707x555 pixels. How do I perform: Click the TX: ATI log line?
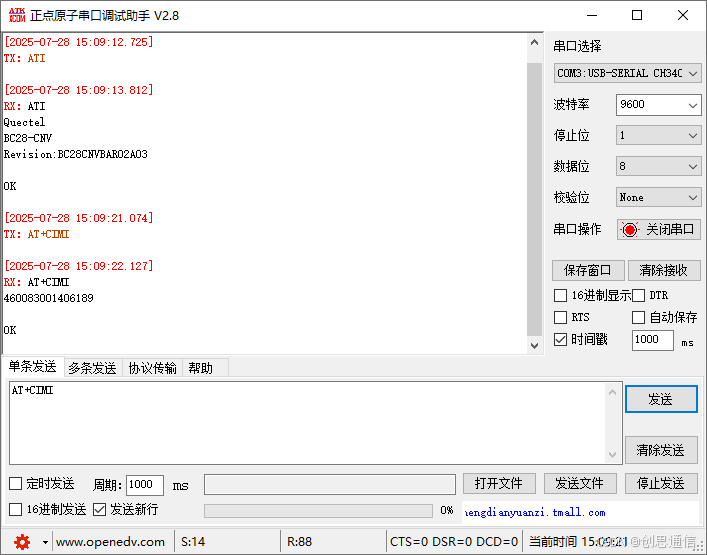(24, 58)
